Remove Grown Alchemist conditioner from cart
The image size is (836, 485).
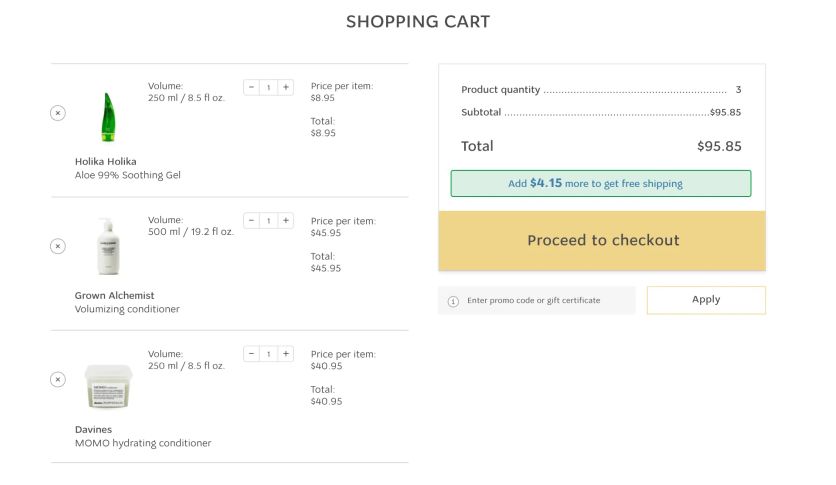point(58,246)
